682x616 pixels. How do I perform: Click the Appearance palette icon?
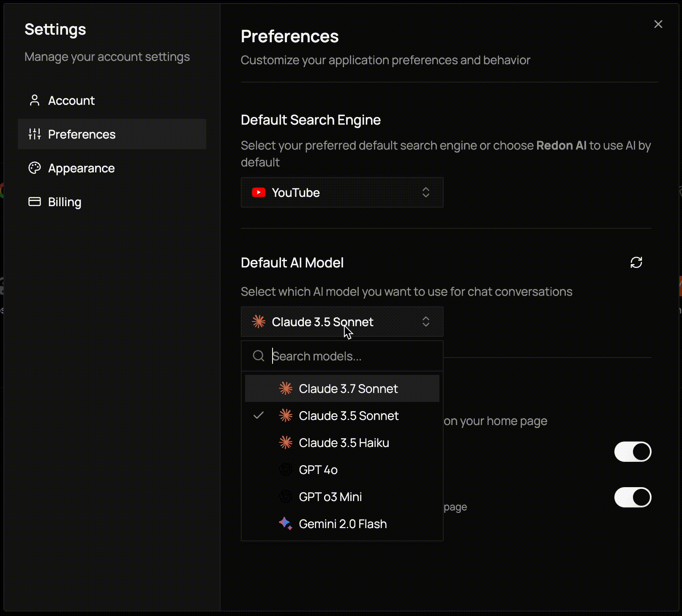35,168
